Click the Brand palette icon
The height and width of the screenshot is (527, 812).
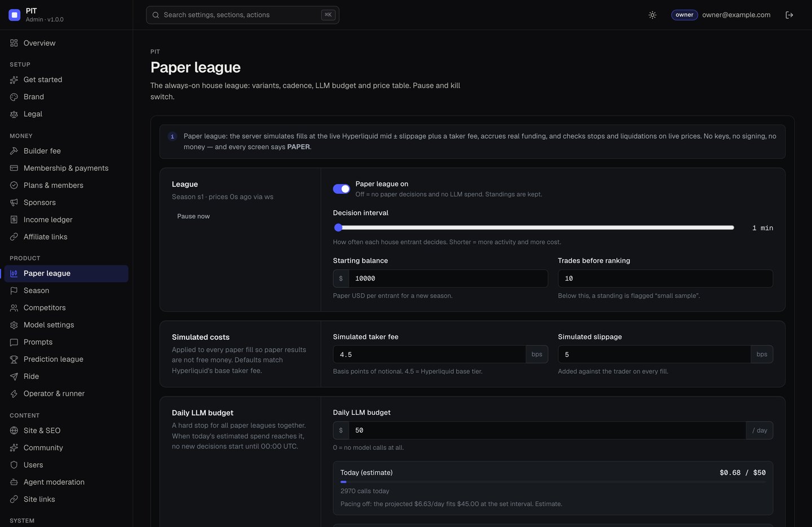tap(14, 97)
